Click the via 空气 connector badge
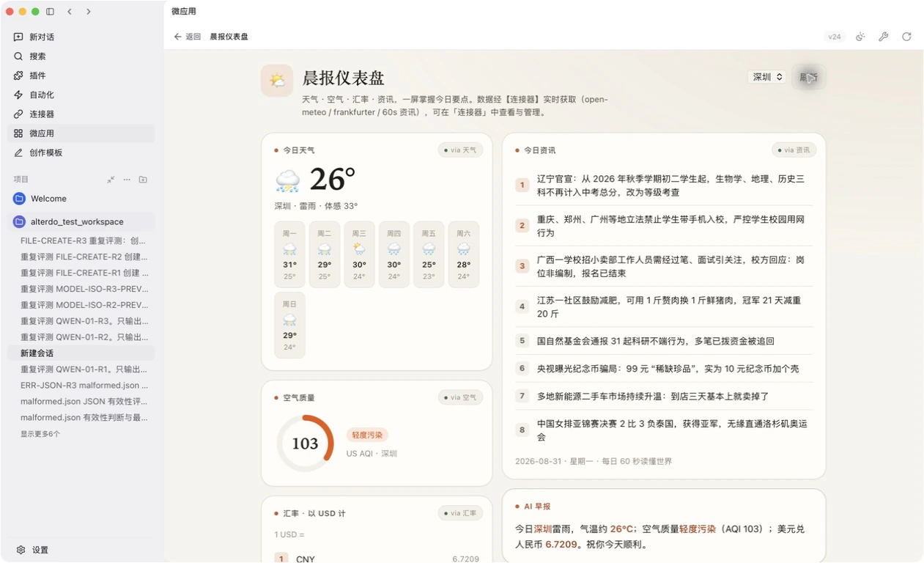Screen dimensions: 924x563 point(460,398)
